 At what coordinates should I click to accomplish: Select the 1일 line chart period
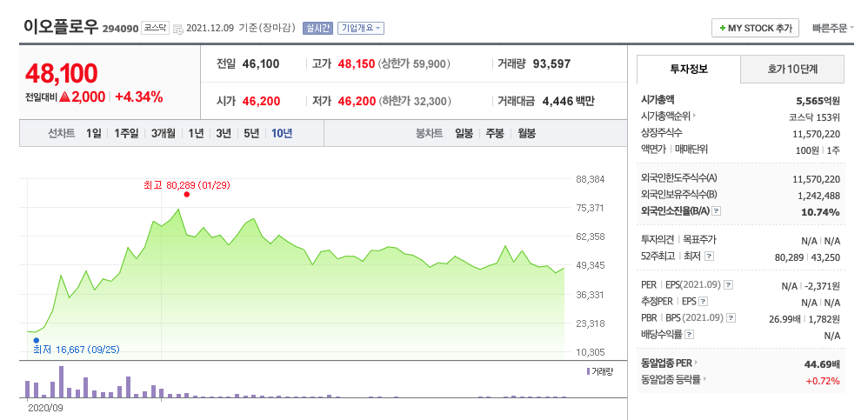[94, 133]
